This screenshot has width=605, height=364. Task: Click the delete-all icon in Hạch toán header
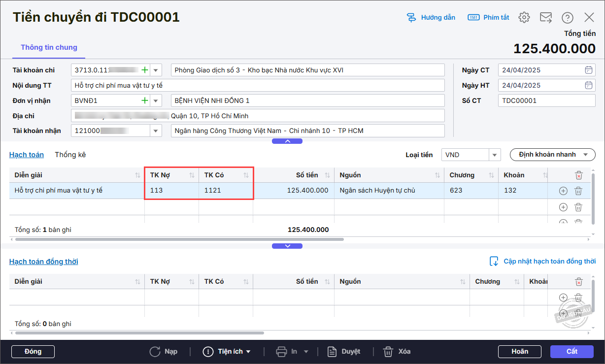pyautogui.click(x=579, y=175)
